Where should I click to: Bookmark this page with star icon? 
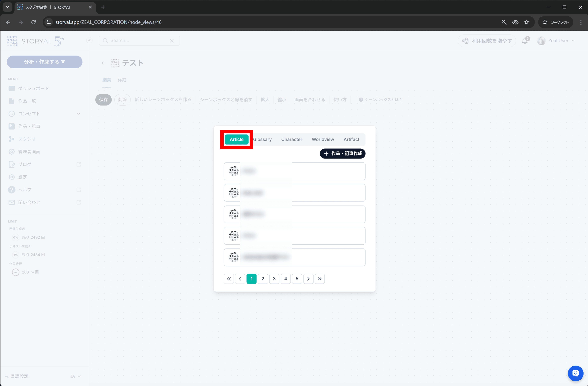pos(526,22)
